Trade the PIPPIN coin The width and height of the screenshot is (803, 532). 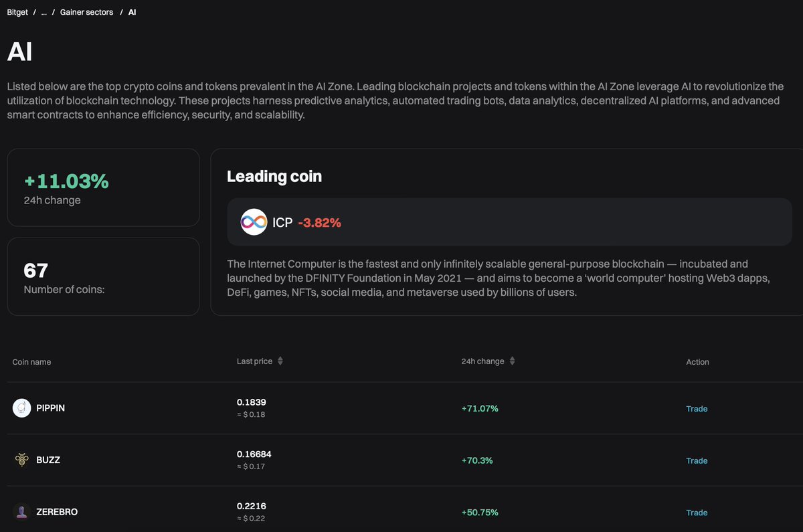697,408
